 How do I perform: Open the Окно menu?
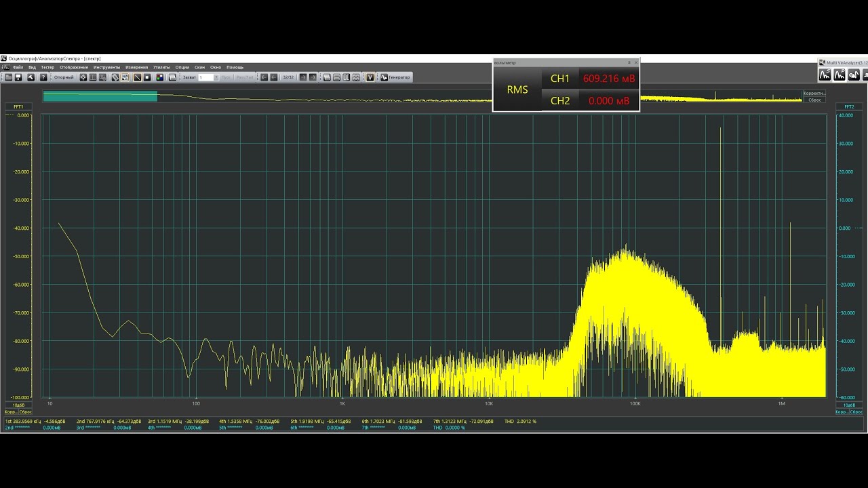coord(216,67)
